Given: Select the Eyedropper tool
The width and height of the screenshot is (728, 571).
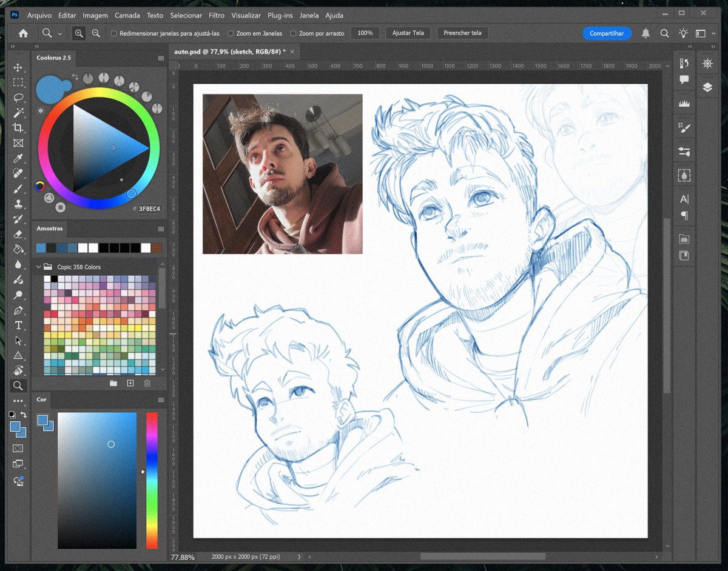Looking at the screenshot, I should pyautogui.click(x=18, y=158).
